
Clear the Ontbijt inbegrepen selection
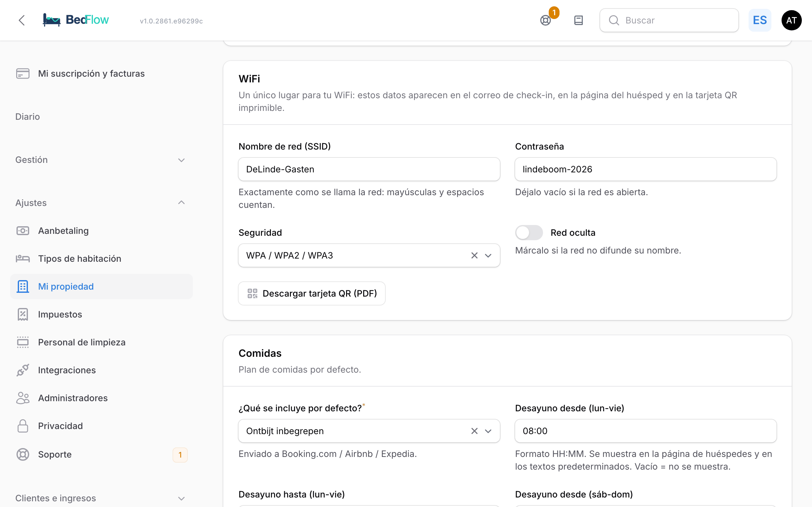474,431
